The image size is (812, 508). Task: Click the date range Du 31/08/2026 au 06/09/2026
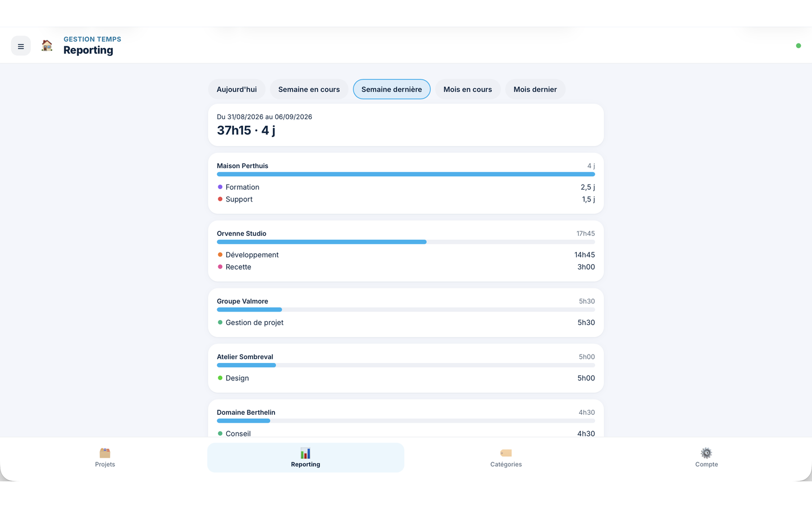point(264,117)
